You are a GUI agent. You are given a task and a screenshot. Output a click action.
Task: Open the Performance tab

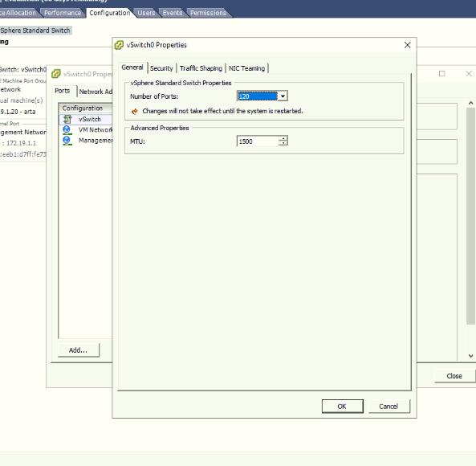tap(63, 13)
